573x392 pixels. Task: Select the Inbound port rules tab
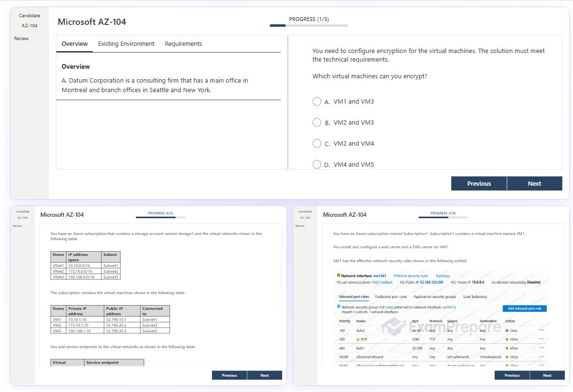click(354, 297)
